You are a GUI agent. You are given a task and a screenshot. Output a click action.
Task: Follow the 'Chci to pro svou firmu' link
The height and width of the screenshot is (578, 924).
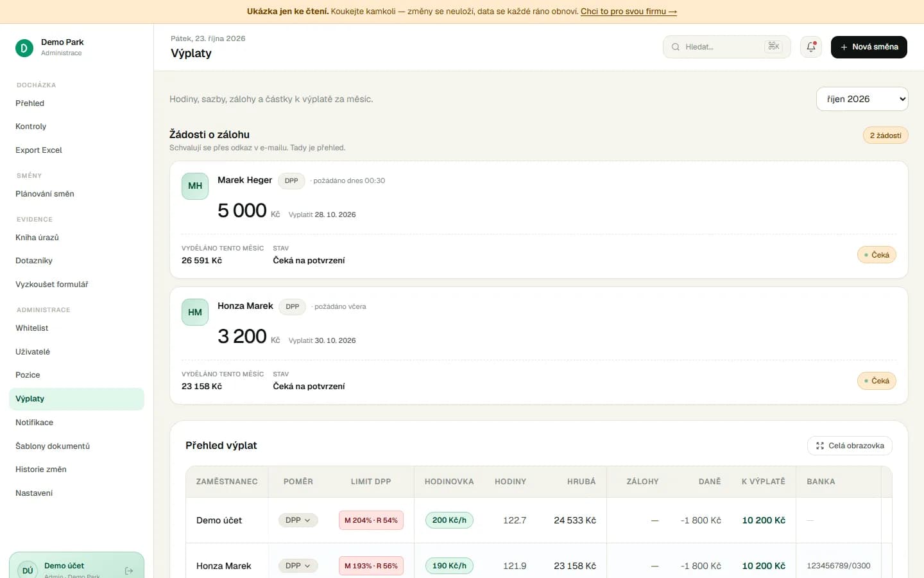click(x=629, y=12)
